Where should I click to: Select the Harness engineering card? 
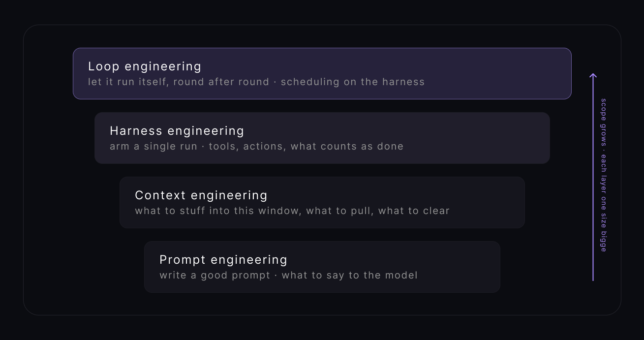coord(322,138)
